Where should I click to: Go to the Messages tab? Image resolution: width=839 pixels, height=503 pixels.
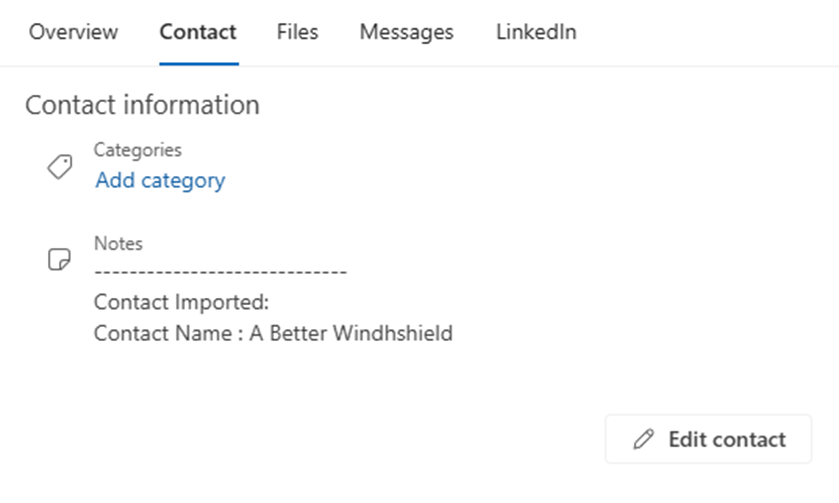(406, 32)
